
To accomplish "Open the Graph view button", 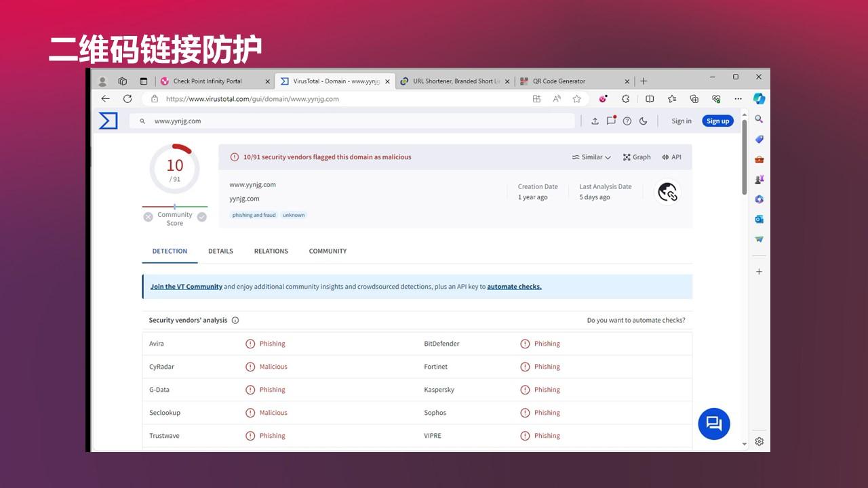I will click(x=637, y=157).
